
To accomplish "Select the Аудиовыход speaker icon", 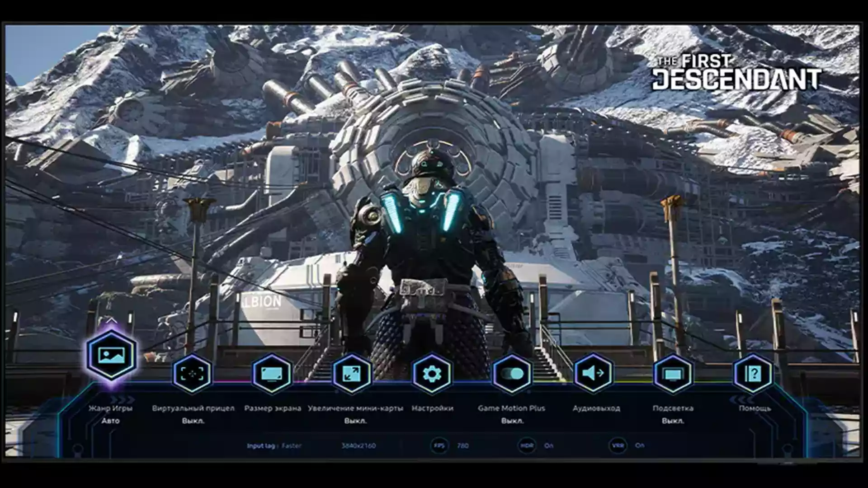I will tap(593, 374).
